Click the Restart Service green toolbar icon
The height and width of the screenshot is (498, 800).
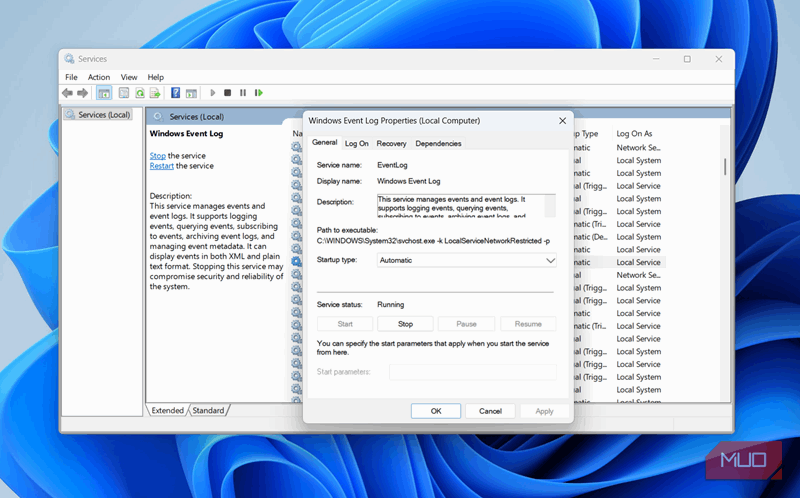259,93
